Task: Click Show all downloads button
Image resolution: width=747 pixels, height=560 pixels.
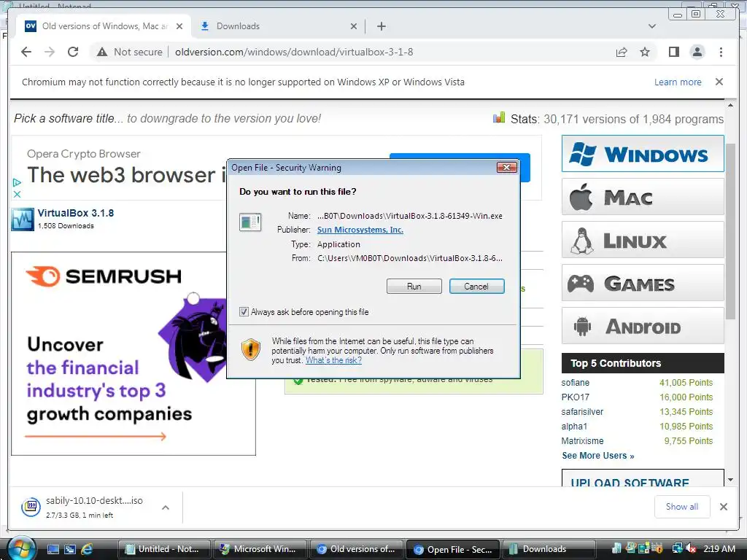Action: 682,507
